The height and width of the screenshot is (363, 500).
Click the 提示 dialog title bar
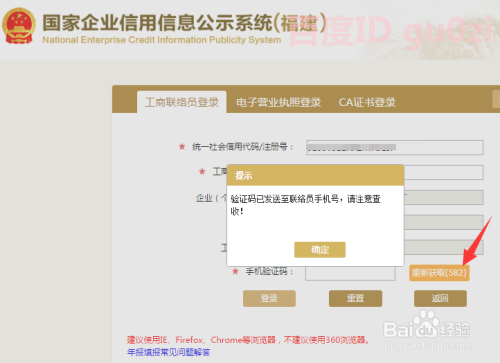click(x=315, y=175)
